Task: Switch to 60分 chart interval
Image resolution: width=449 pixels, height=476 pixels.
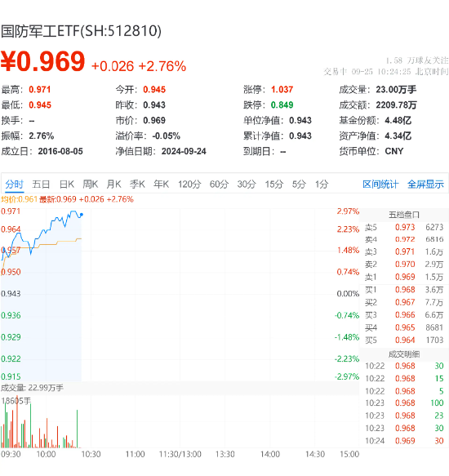Action: coord(219,184)
